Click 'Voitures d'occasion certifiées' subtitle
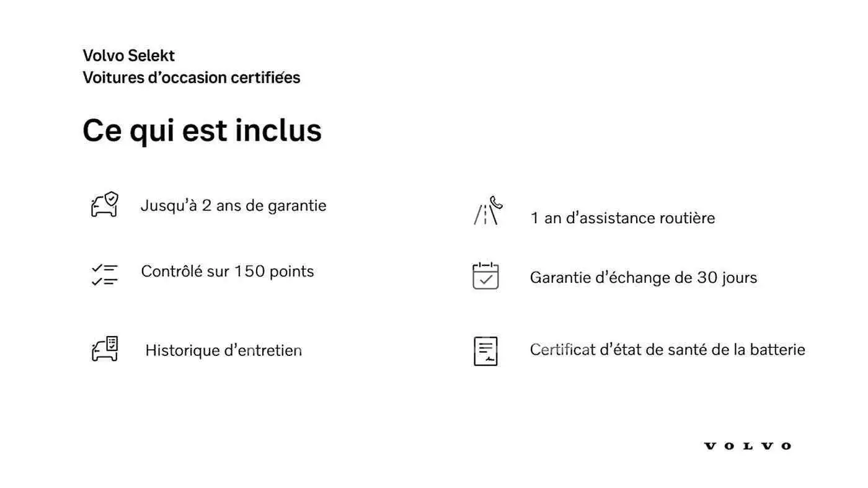 click(x=192, y=78)
